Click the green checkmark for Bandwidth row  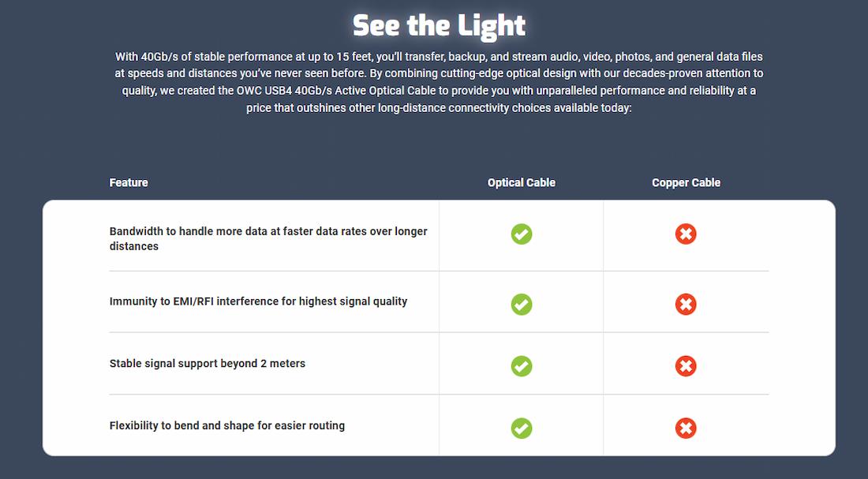[x=522, y=234]
